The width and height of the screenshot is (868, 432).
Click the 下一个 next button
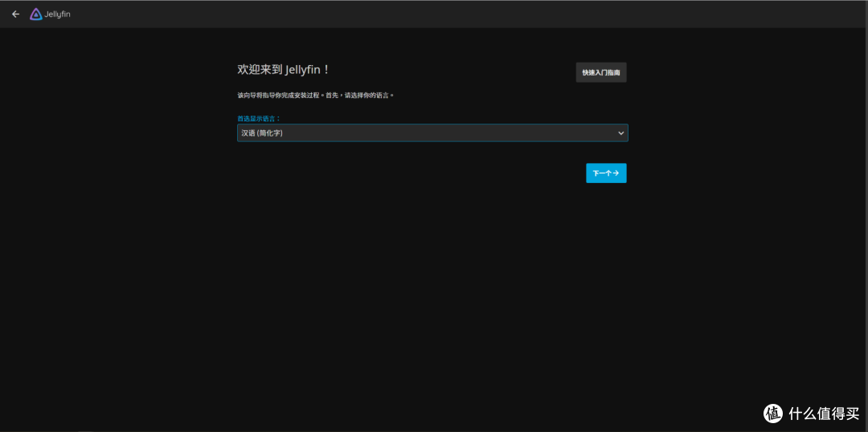606,173
